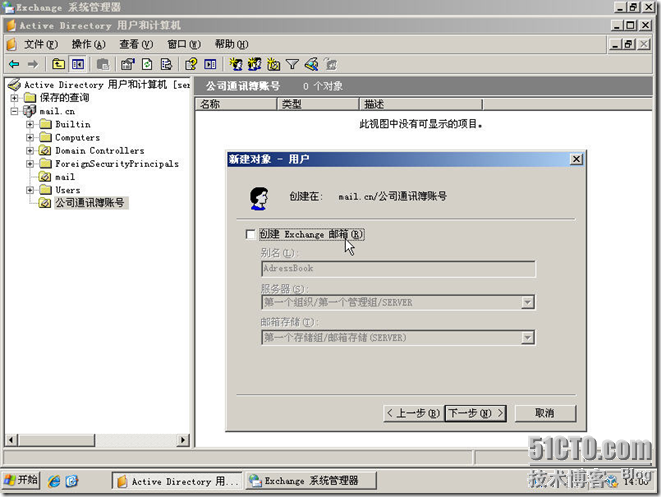The height and width of the screenshot is (497, 661).
Task: Click the Help question mark icon
Action: 191,64
